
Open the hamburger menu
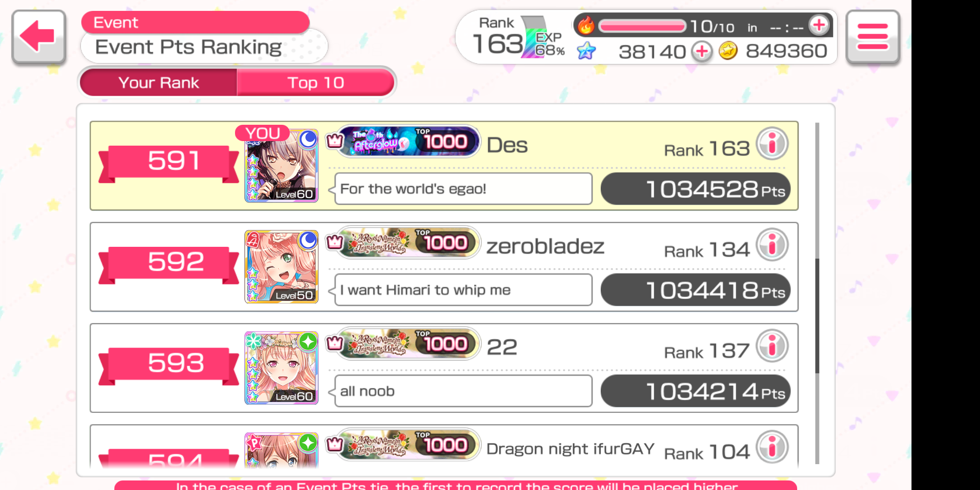[872, 37]
